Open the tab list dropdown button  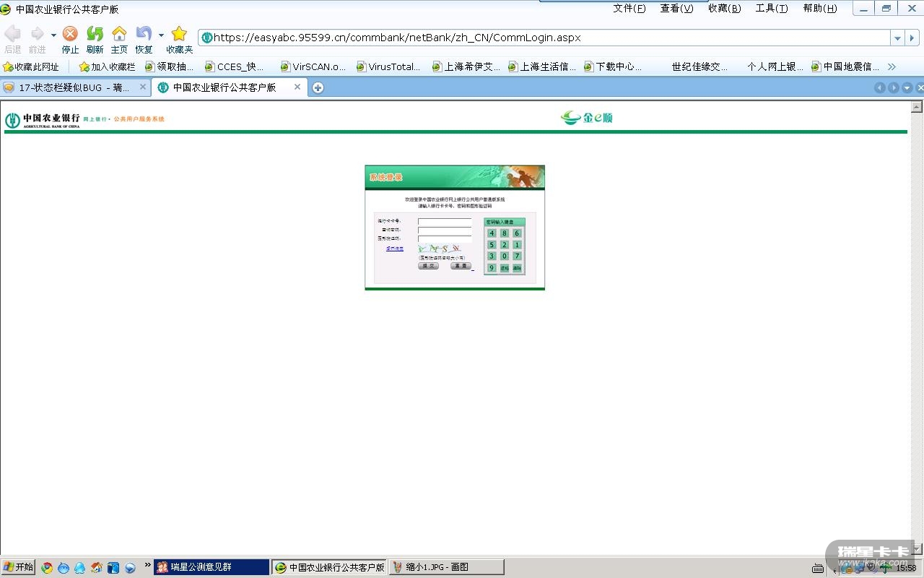(907, 87)
